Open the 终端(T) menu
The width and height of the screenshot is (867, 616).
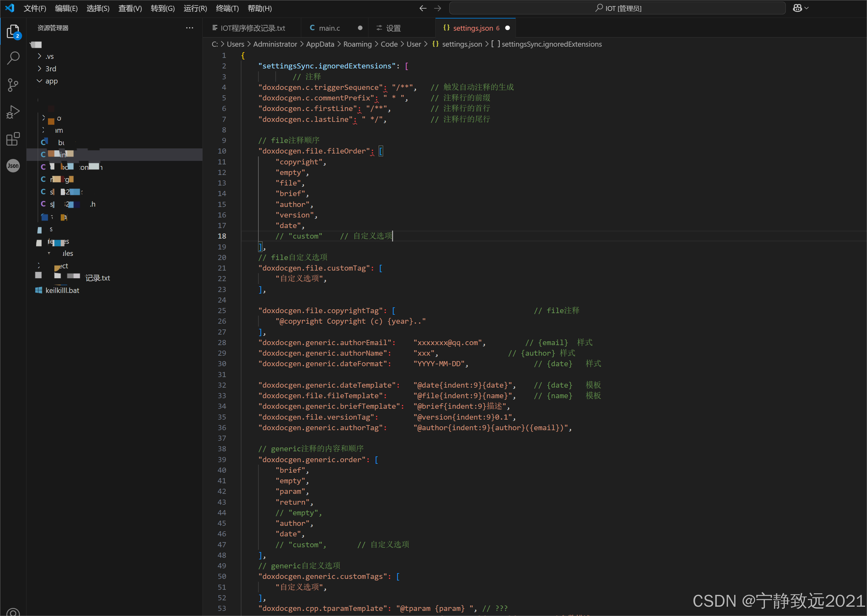(227, 8)
